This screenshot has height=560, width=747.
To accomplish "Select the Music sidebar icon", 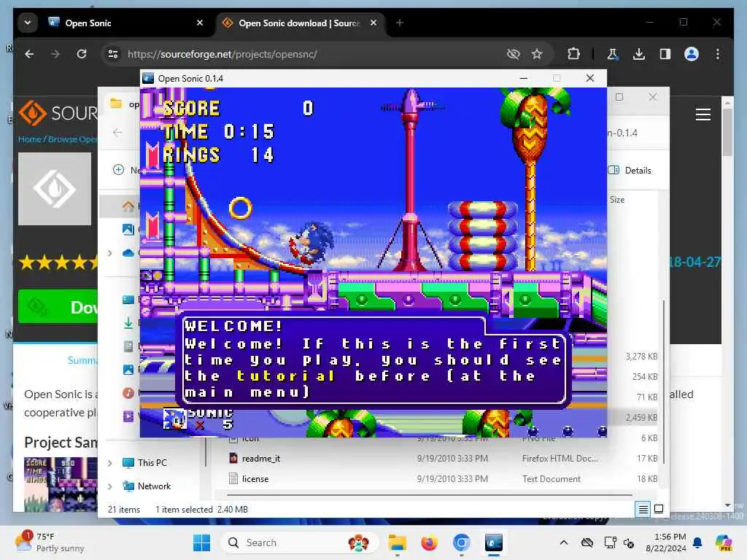I will pos(128,393).
